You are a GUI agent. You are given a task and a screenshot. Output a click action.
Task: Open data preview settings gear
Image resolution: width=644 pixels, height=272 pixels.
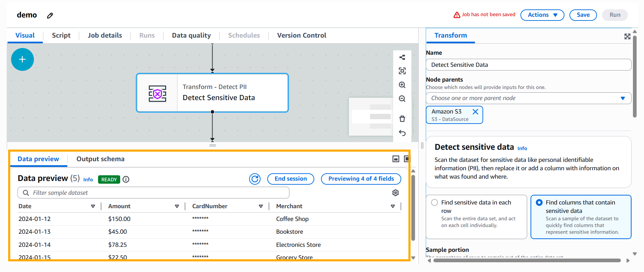[396, 193]
